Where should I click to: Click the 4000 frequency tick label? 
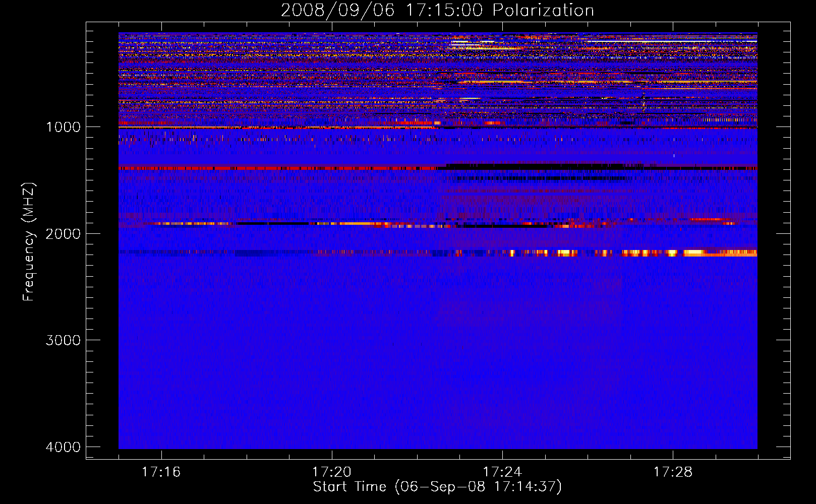point(63,447)
